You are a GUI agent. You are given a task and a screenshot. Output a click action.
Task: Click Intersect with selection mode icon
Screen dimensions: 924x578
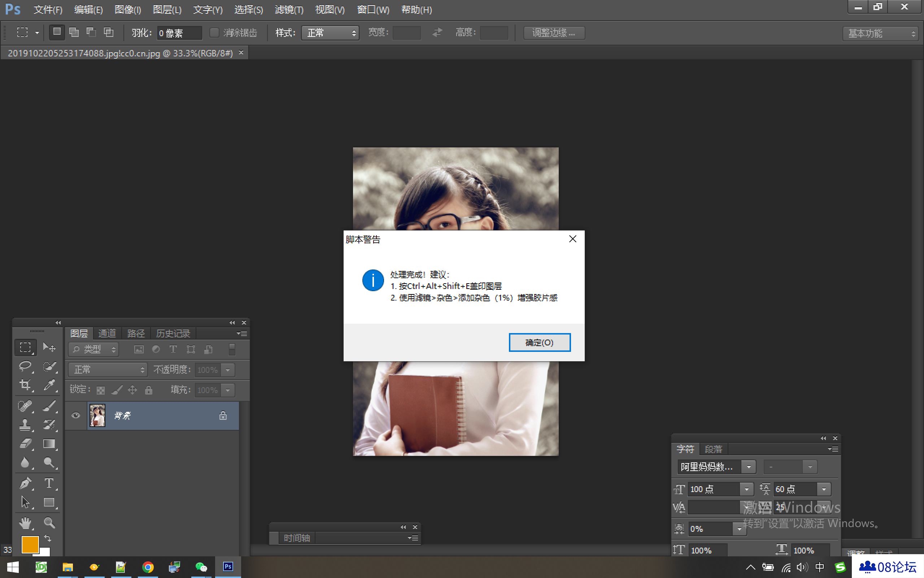point(108,33)
